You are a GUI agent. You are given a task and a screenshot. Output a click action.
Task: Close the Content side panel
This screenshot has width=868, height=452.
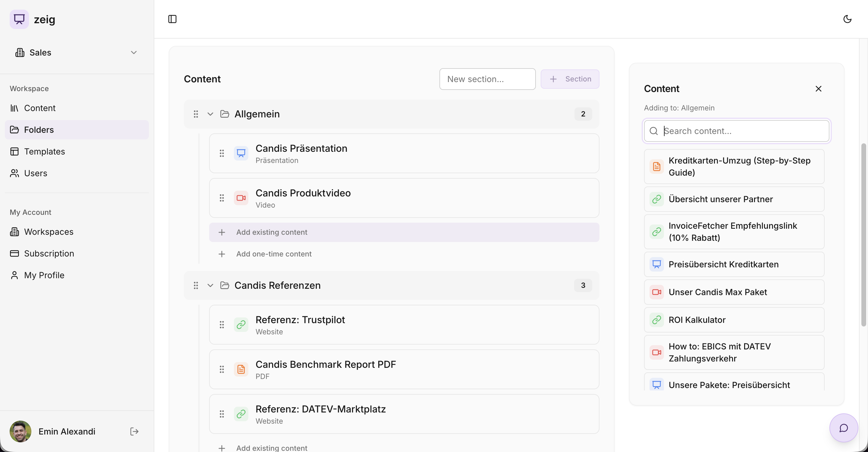(x=818, y=89)
